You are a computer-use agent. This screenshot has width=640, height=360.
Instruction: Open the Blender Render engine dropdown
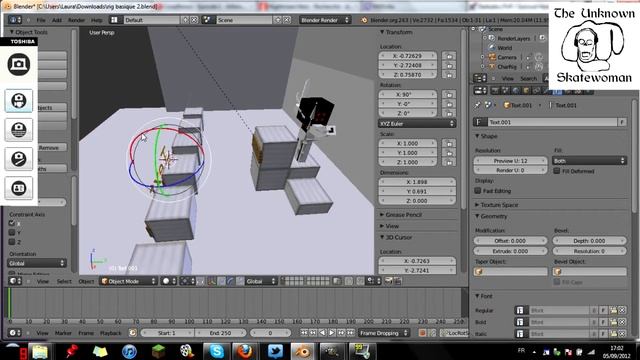[324, 20]
